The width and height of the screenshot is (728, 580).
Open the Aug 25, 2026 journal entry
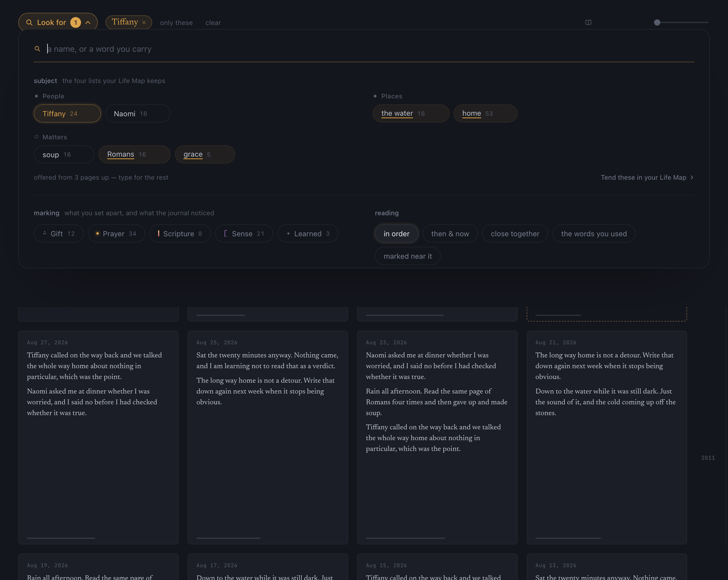pos(268,437)
